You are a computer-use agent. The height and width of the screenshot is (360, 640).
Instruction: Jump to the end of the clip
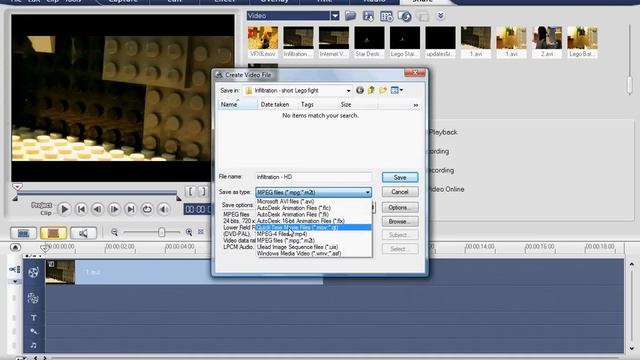coord(131,209)
